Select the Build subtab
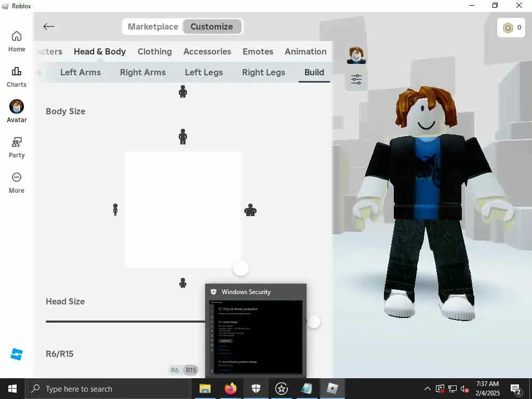Screen dimensions: 532x399 tap(314, 72)
